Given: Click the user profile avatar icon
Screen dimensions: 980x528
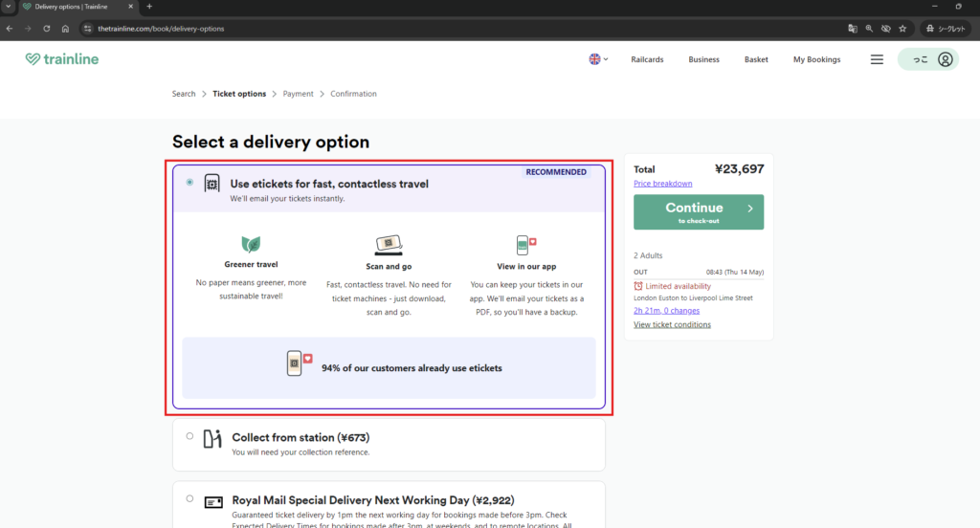Looking at the screenshot, I should pyautogui.click(x=945, y=59).
